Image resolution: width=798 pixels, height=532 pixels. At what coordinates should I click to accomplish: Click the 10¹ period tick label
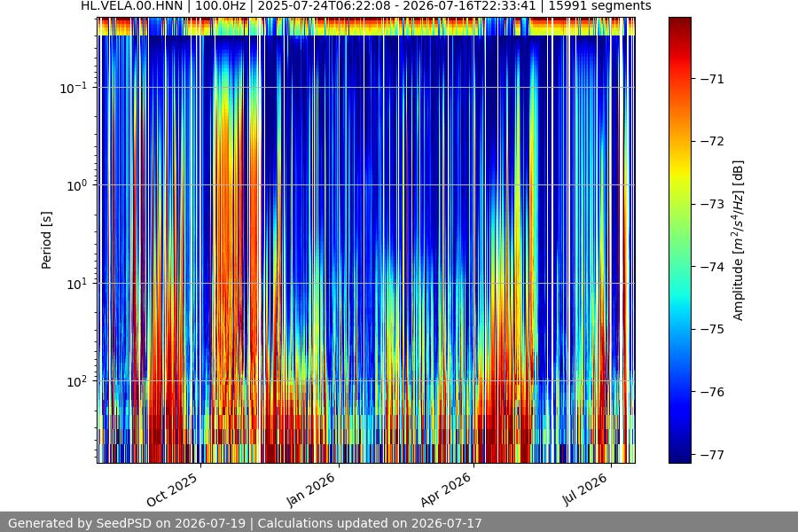[77, 284]
